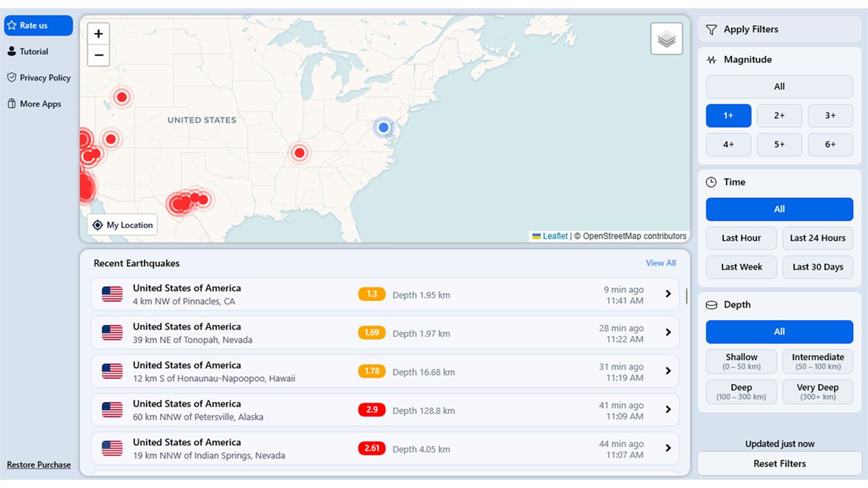The height and width of the screenshot is (488, 868).
Task: Click Restore Purchase link
Action: tap(38, 464)
